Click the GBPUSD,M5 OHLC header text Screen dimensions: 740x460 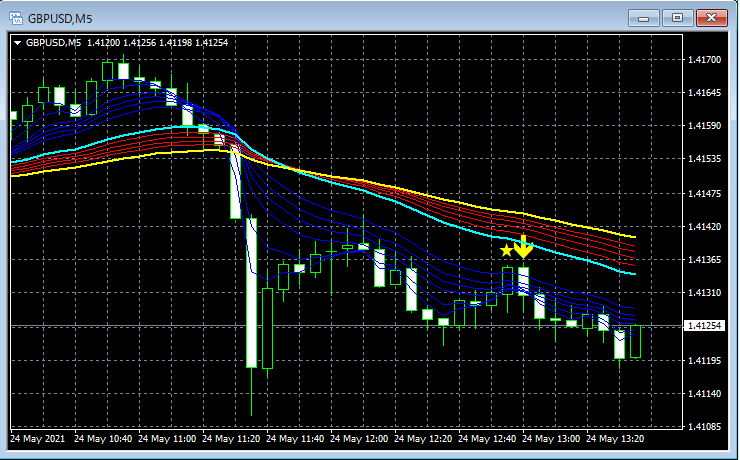[x=127, y=43]
